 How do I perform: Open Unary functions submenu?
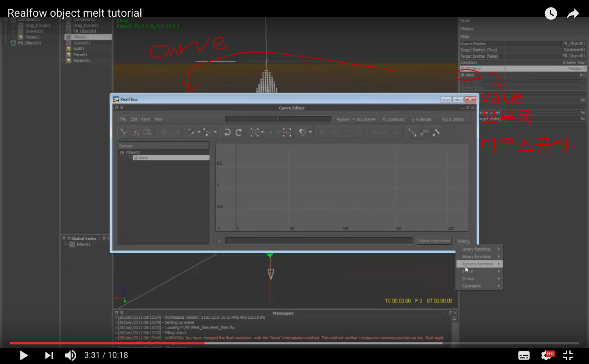479,249
